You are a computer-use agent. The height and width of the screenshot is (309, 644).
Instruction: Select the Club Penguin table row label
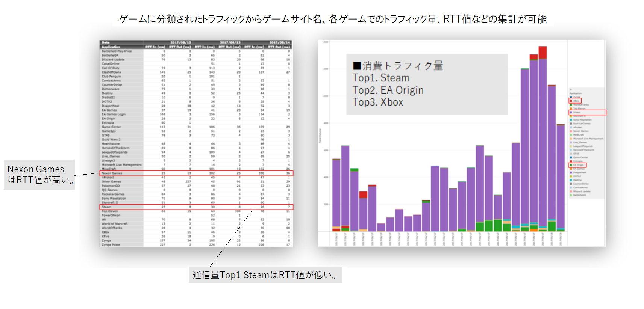(111, 76)
